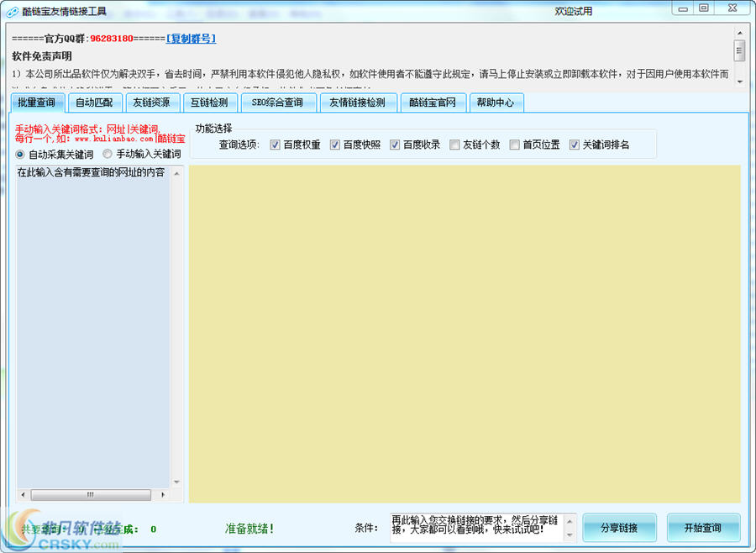Click the URL list scroll down arrow

176,482
